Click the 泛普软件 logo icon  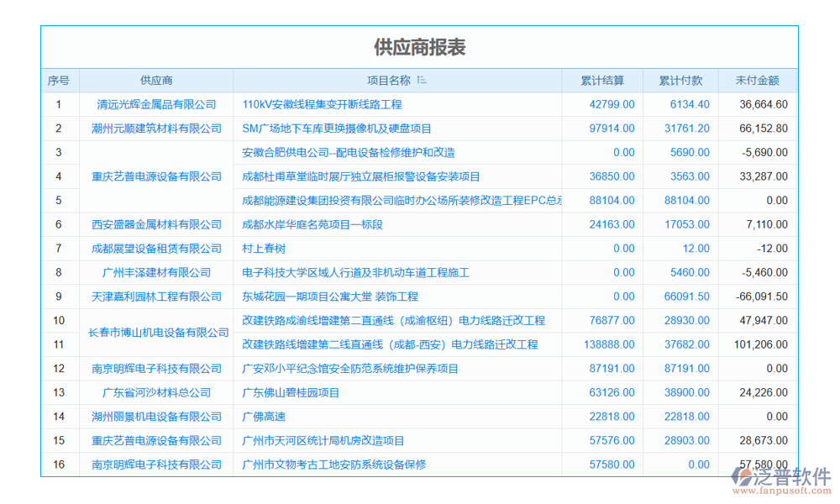coord(743,475)
